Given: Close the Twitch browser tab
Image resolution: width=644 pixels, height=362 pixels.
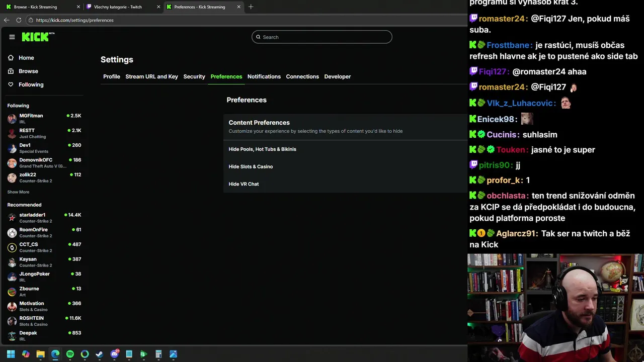Looking at the screenshot, I should point(158,7).
